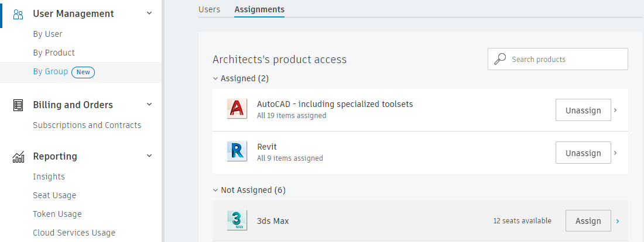Expand Revit row details arrow
Screen dimensions: 644x242
pyautogui.click(x=615, y=153)
